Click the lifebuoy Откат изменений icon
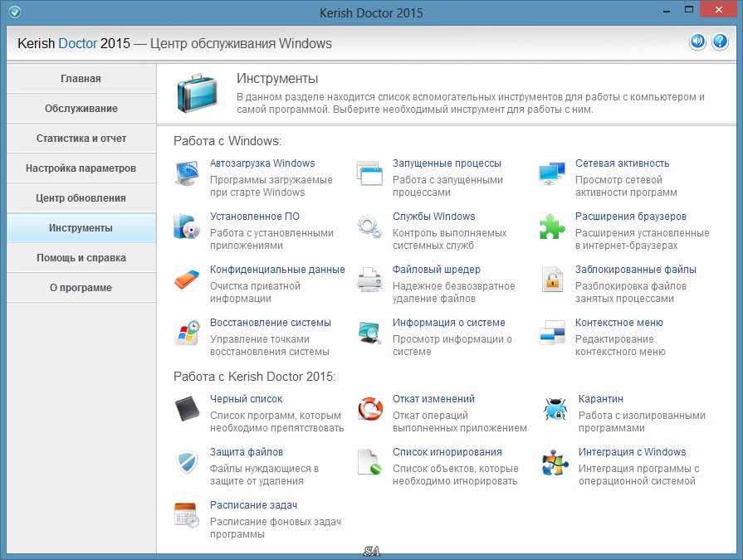This screenshot has height=560, width=743. point(370,408)
